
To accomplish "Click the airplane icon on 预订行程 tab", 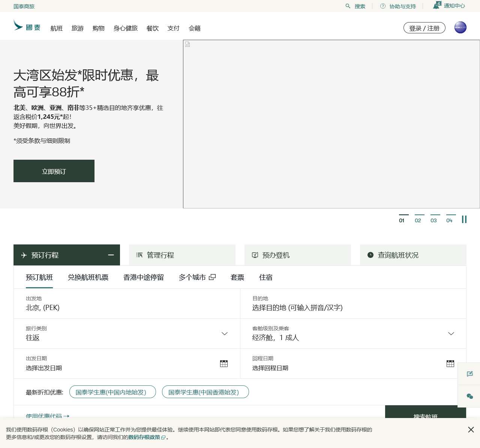I will [23, 255].
